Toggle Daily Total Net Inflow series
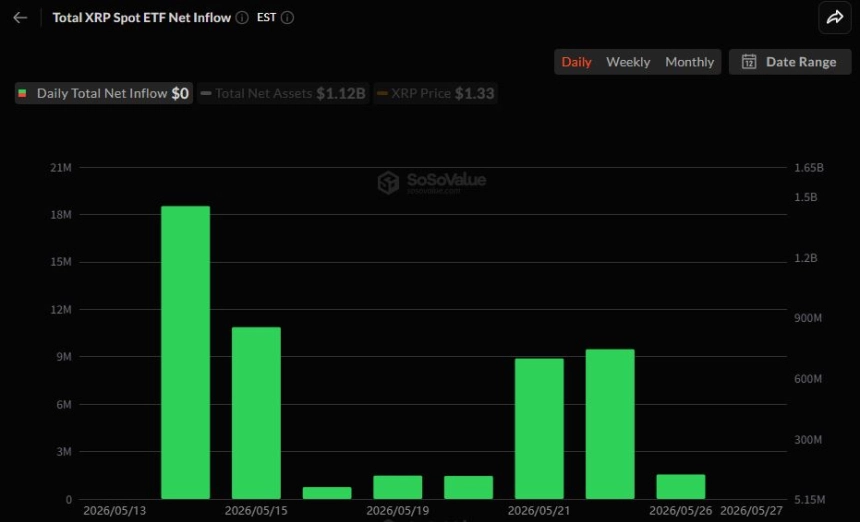The image size is (860, 522). click(x=104, y=93)
